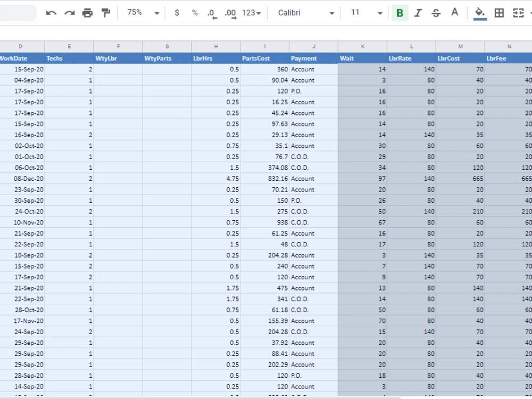Select the 28-Oct-20 date cell

click(x=22, y=310)
